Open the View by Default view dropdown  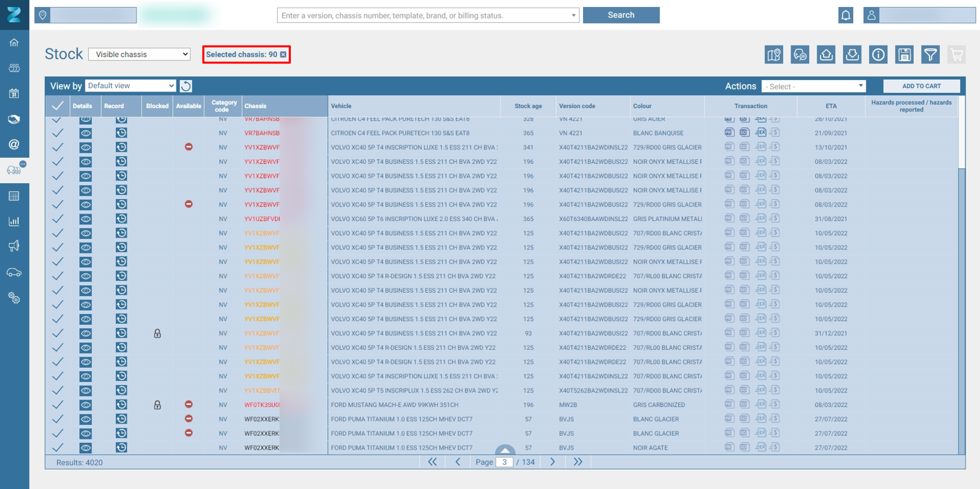pyautogui.click(x=131, y=85)
